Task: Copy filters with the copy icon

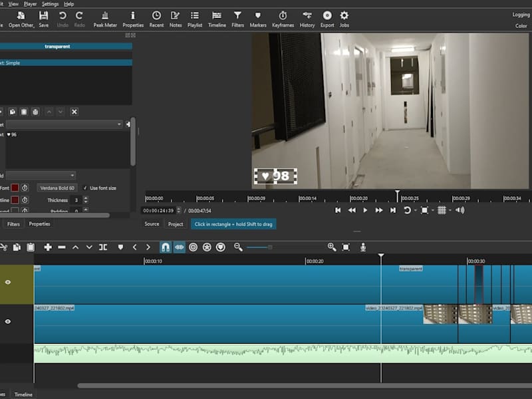Action: pos(13,112)
